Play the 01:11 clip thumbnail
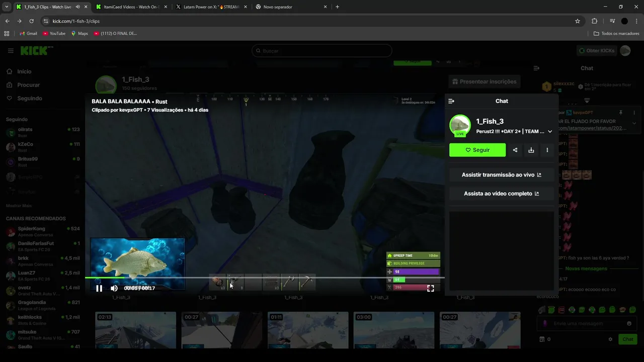The image size is (644, 362). [x=308, y=330]
